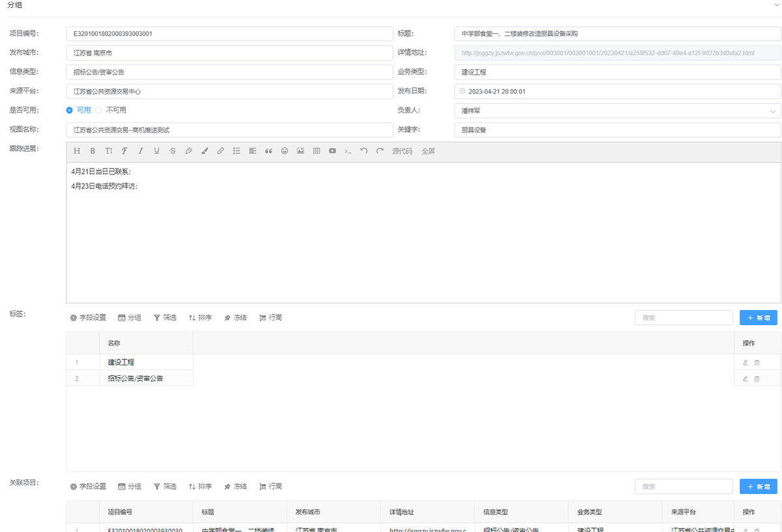Open 分组 in the 标签 toolbar

[x=130, y=318]
